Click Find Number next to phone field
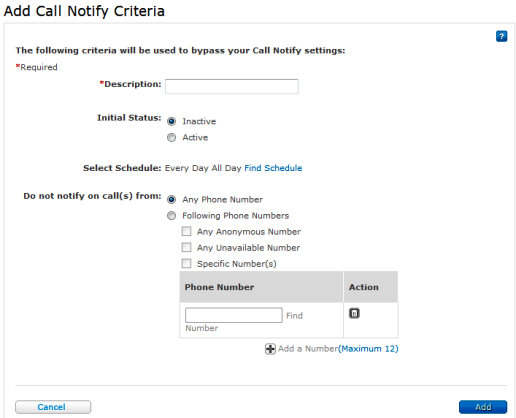516x418 pixels. [294, 316]
